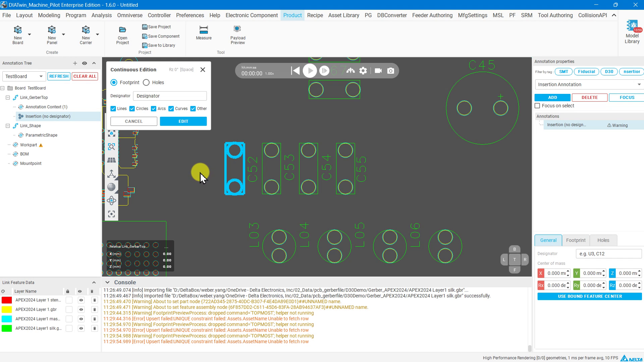Open New Carrier dropdown arrow

tap(98, 34)
